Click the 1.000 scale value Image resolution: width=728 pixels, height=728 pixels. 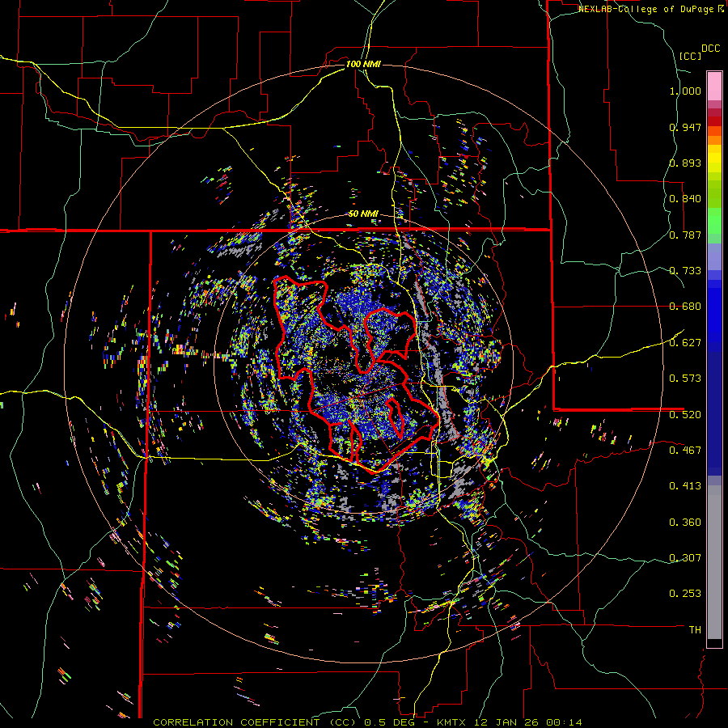coord(685,91)
